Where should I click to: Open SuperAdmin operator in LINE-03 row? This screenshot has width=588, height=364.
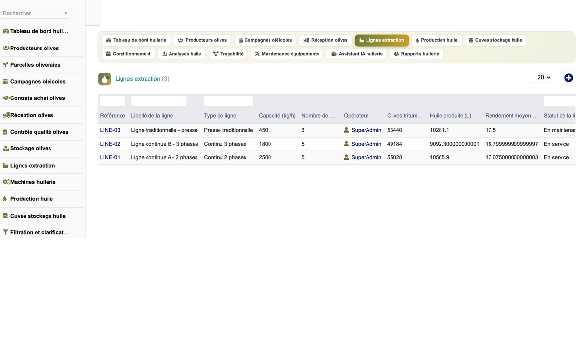tap(366, 130)
